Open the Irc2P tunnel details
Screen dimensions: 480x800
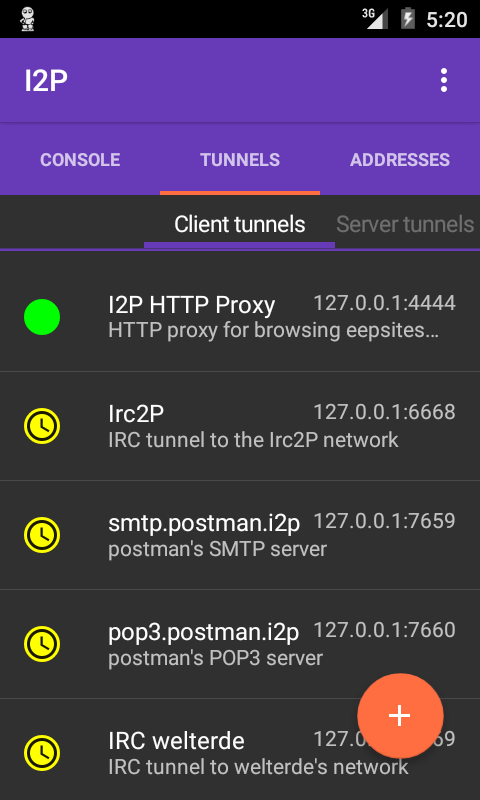click(240, 426)
